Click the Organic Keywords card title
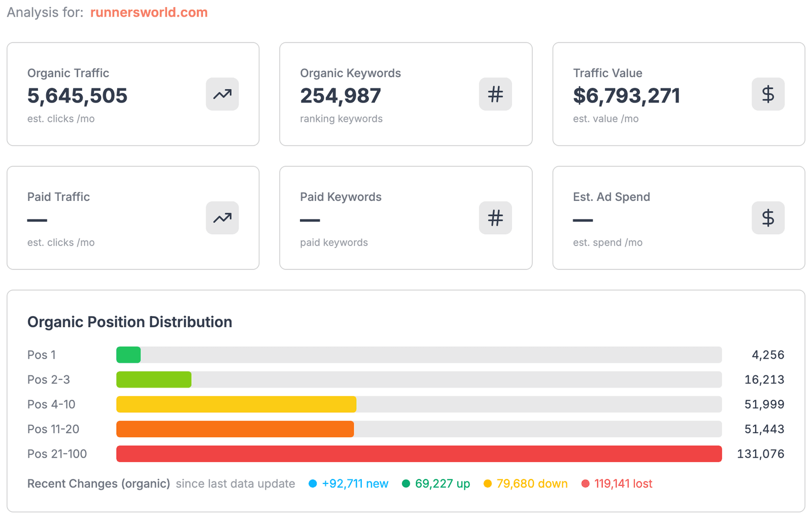The width and height of the screenshot is (812, 519). pyautogui.click(x=350, y=73)
